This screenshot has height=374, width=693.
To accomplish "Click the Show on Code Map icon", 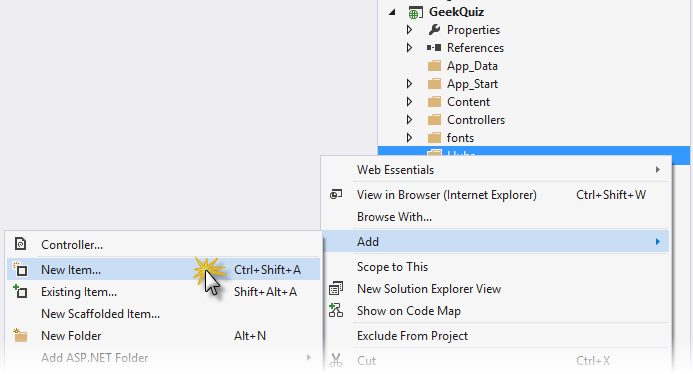I will (336, 310).
